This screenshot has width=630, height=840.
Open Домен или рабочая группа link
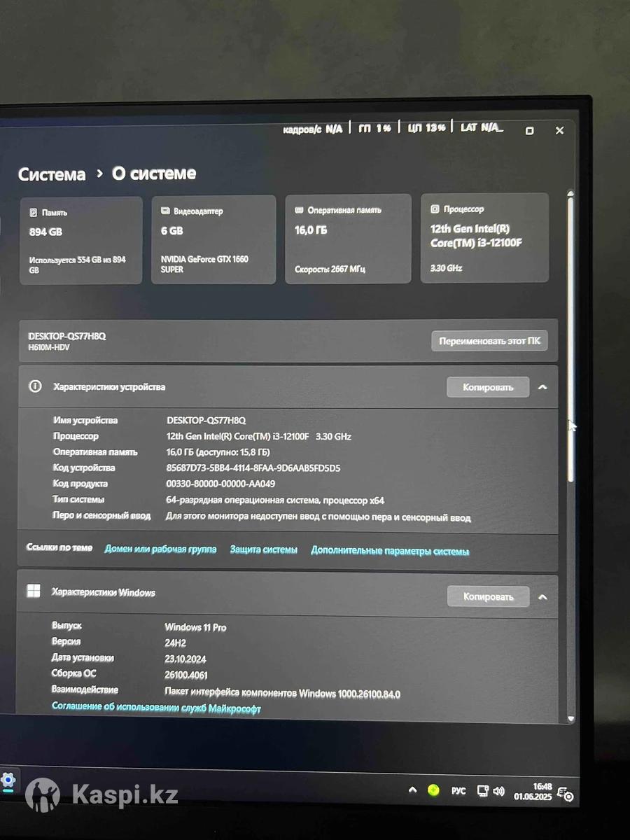[x=160, y=549]
